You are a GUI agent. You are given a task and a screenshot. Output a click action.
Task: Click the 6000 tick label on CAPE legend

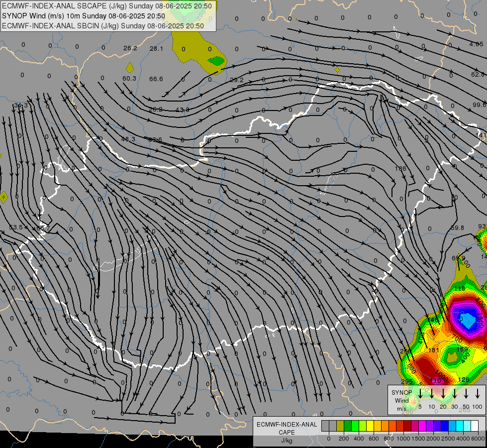coord(479,439)
